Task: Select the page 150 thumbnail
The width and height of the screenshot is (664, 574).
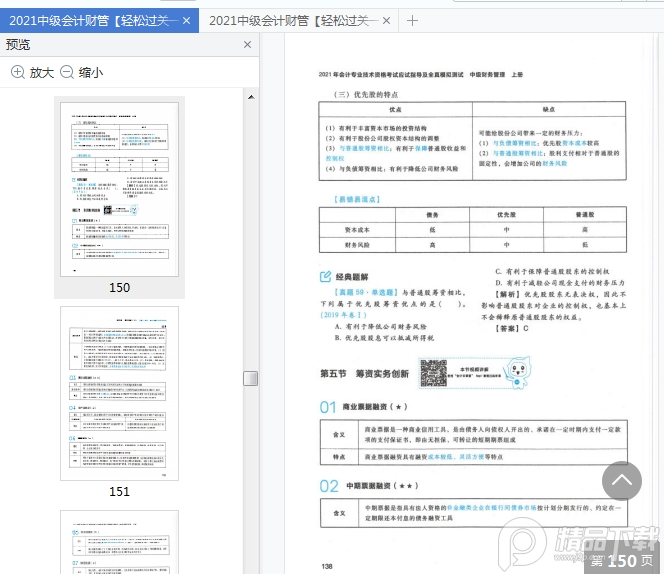Action: click(x=119, y=189)
